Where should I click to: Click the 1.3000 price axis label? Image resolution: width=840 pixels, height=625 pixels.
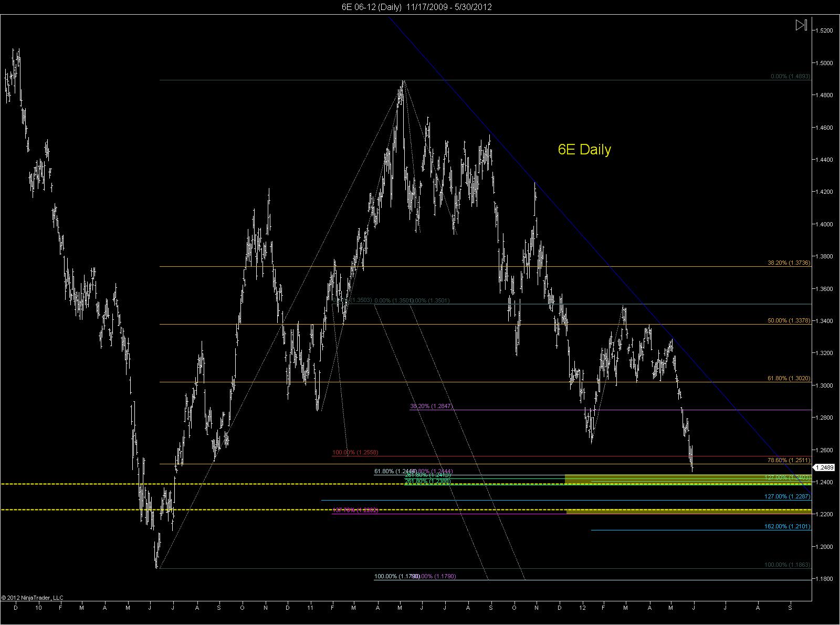pos(824,386)
